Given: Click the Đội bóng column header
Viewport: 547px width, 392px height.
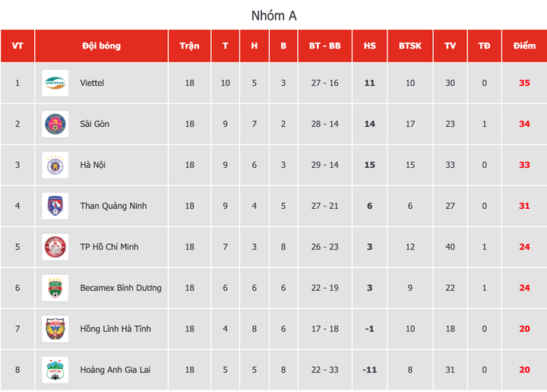Looking at the screenshot, I should tap(101, 46).
